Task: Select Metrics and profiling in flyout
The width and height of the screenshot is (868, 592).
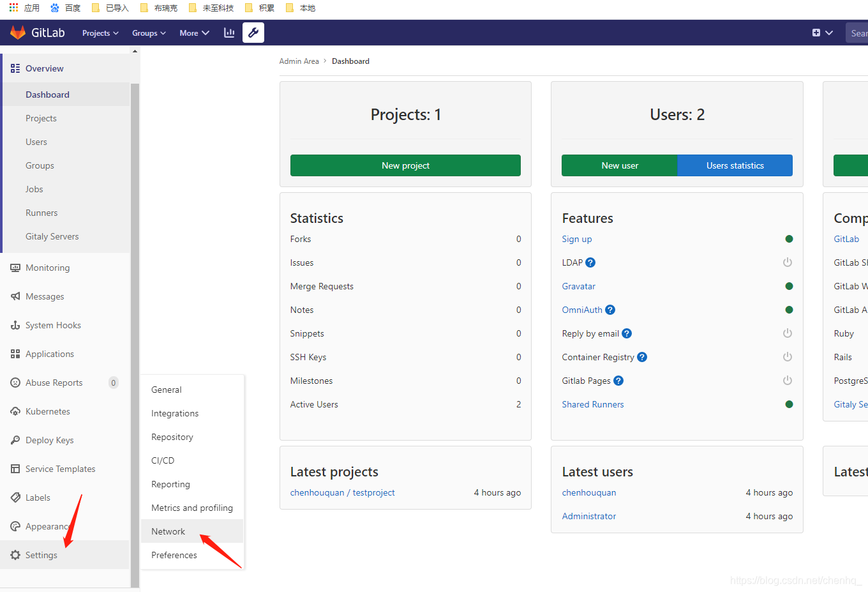Action: click(x=192, y=508)
